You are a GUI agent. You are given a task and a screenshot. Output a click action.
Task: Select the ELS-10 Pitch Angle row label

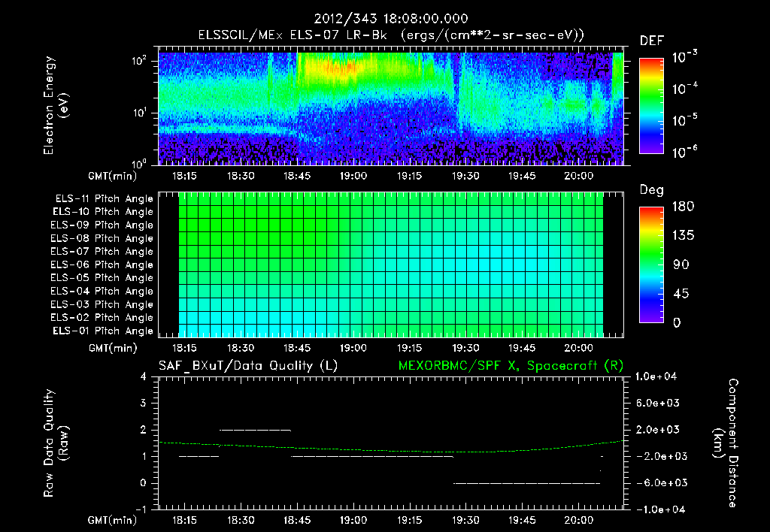[103, 212]
